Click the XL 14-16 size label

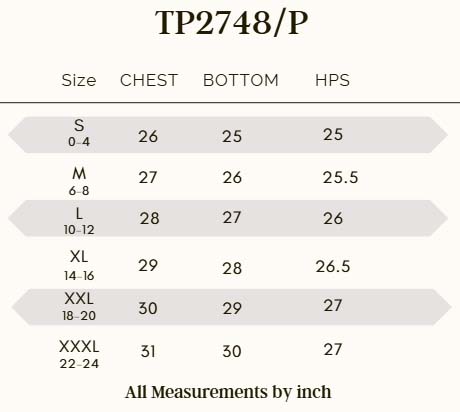point(79,266)
